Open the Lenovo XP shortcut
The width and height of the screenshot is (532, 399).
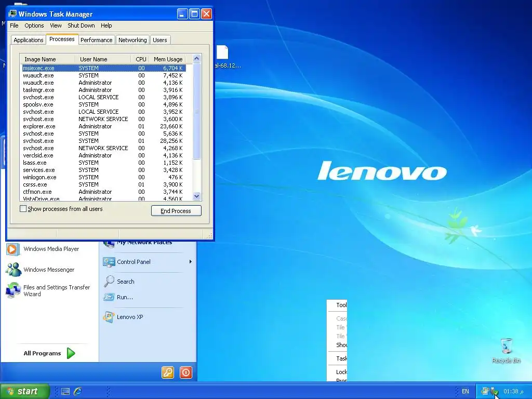point(124,317)
